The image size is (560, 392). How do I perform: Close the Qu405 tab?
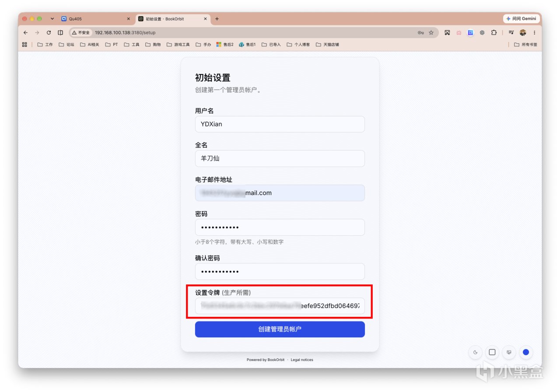tap(128, 19)
